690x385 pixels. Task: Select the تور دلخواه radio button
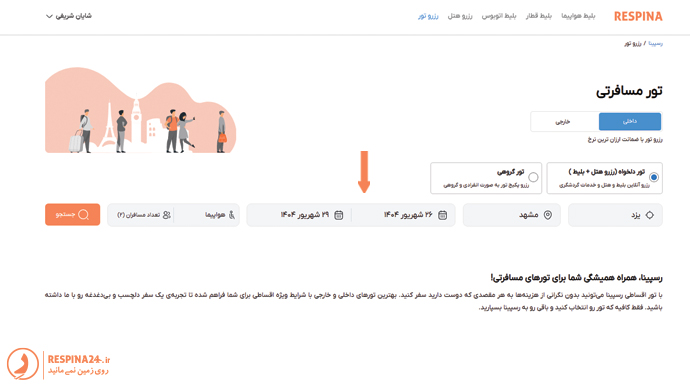tap(654, 177)
